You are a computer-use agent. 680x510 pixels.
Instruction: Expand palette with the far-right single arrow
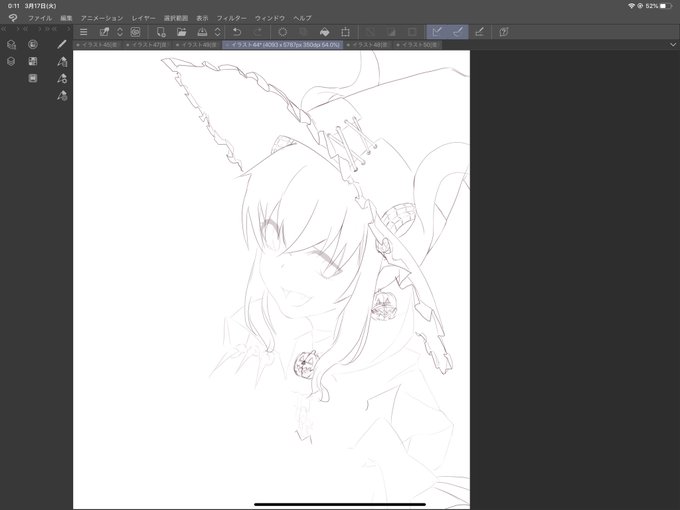(69, 29)
